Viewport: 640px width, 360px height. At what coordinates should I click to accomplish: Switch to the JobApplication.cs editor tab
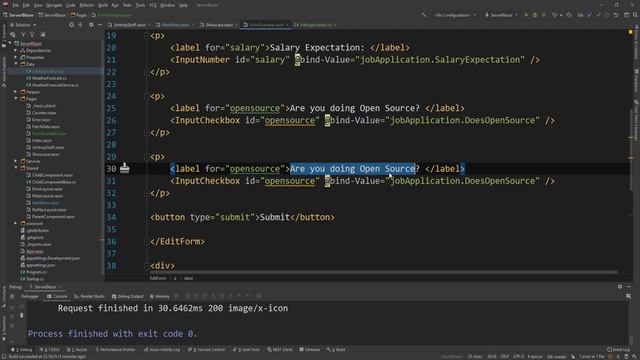[315, 25]
